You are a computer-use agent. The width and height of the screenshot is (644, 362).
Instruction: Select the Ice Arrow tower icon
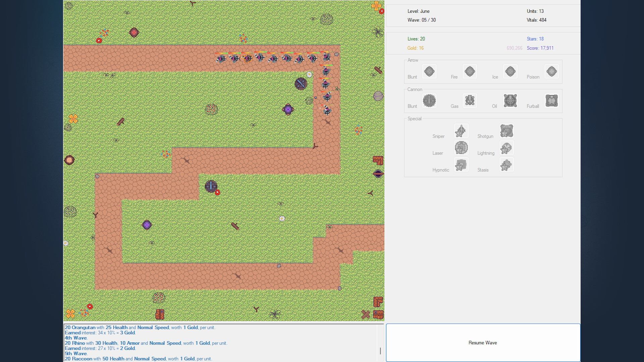pyautogui.click(x=510, y=71)
